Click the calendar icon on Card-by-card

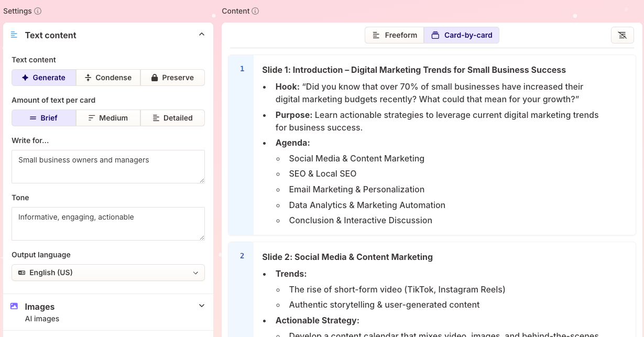click(x=435, y=35)
